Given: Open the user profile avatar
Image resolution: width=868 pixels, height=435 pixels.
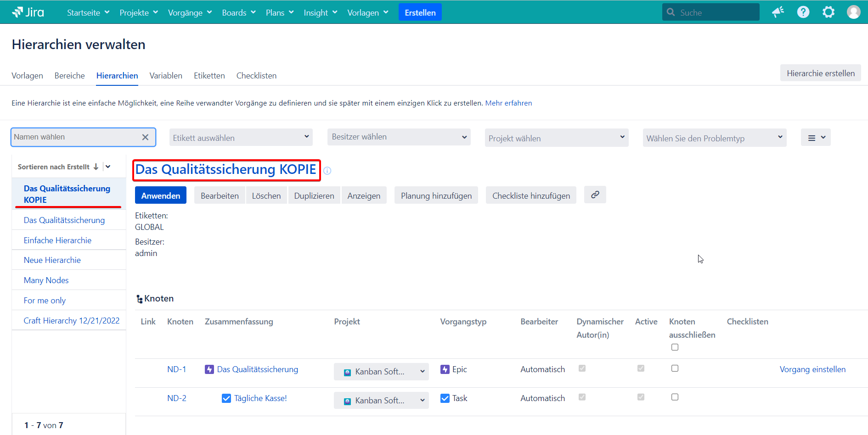Looking at the screenshot, I should (853, 12).
